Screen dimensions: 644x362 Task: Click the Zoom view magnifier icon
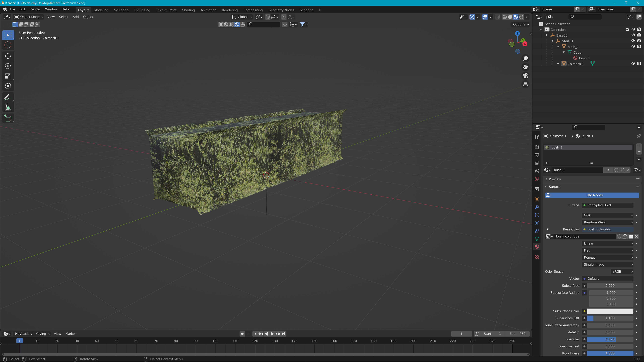[x=525, y=58]
